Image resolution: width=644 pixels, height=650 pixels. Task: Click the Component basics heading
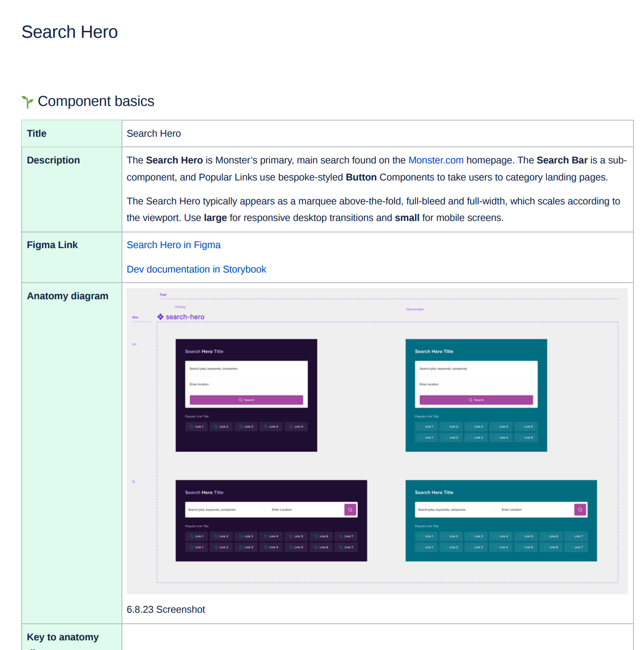(96, 101)
